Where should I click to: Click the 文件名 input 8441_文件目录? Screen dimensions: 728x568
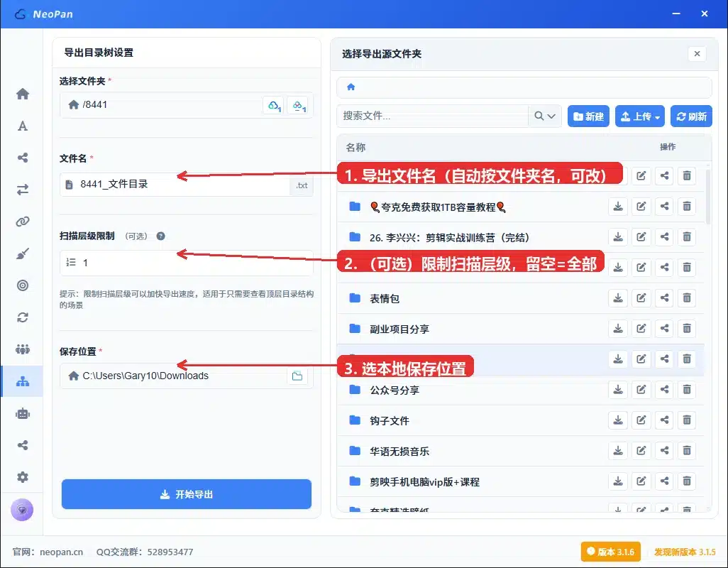175,185
